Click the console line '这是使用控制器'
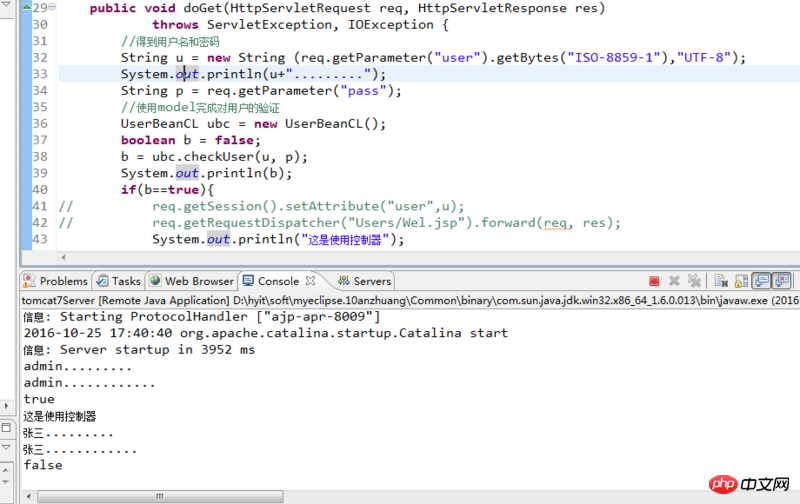The image size is (800, 504). tap(60, 416)
